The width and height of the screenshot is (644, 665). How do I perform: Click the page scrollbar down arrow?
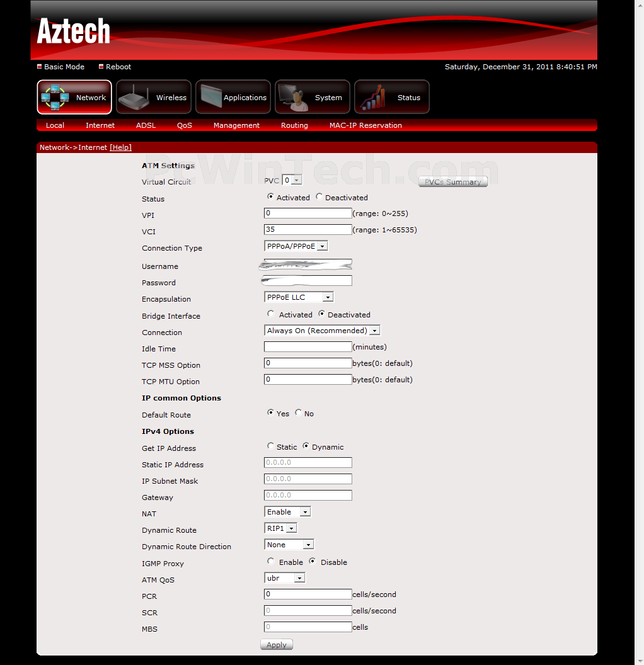[640, 661]
